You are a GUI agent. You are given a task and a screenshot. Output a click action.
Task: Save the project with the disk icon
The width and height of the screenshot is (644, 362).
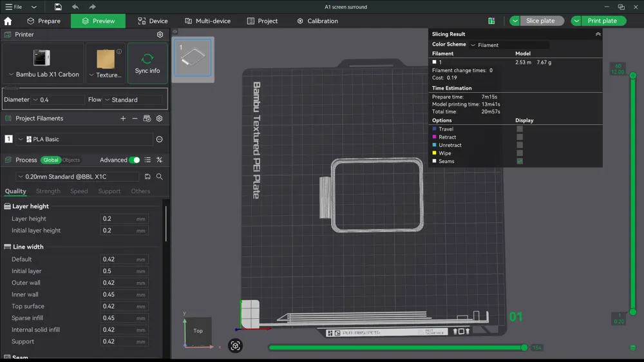tap(58, 6)
